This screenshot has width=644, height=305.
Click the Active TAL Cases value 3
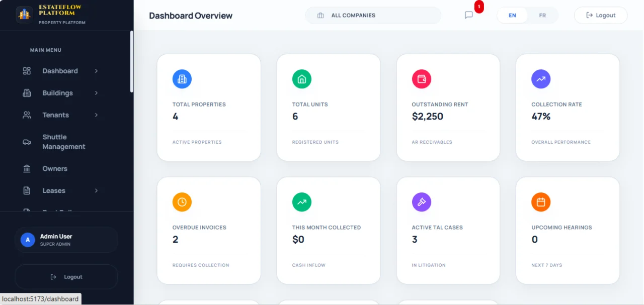(415, 240)
